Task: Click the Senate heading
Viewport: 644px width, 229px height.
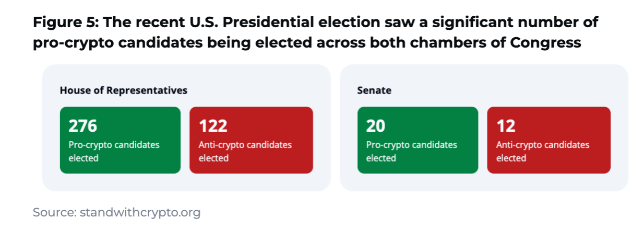Action: coord(374,90)
